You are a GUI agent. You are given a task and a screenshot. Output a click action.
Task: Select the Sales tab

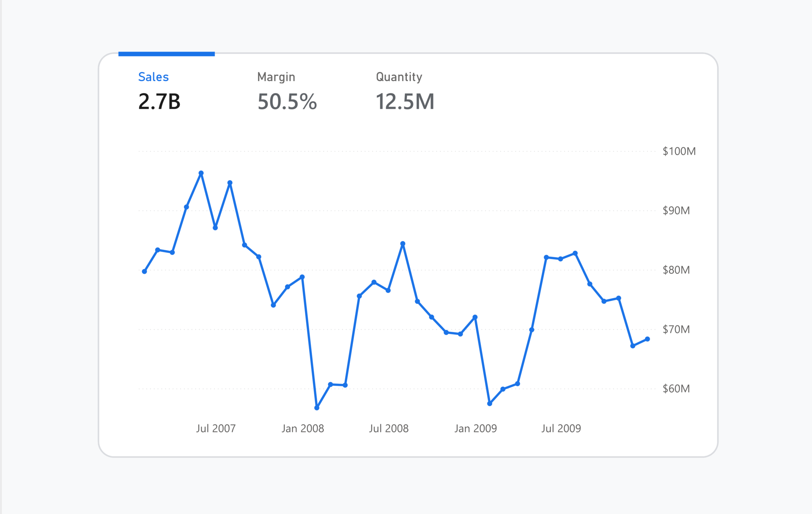pos(154,77)
